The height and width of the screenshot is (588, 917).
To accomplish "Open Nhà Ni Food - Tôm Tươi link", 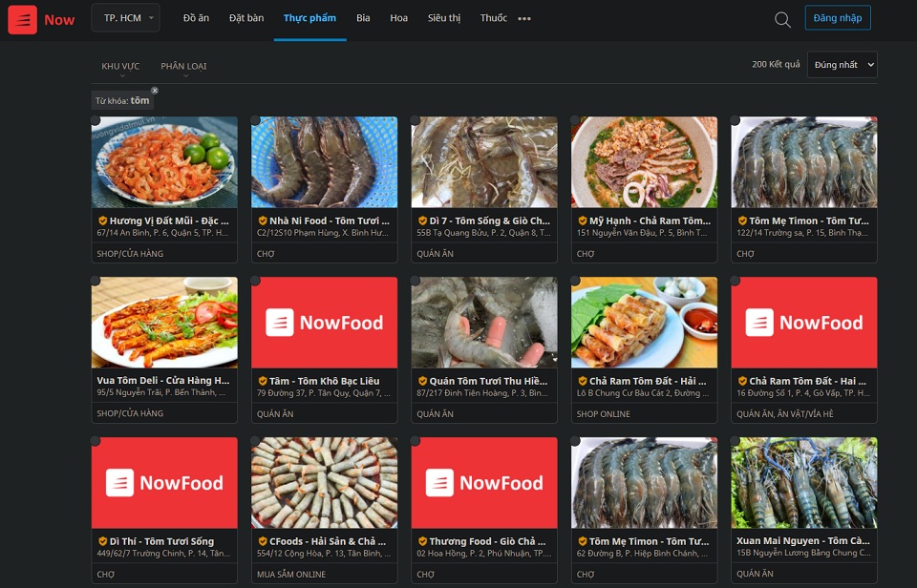I will [330, 220].
